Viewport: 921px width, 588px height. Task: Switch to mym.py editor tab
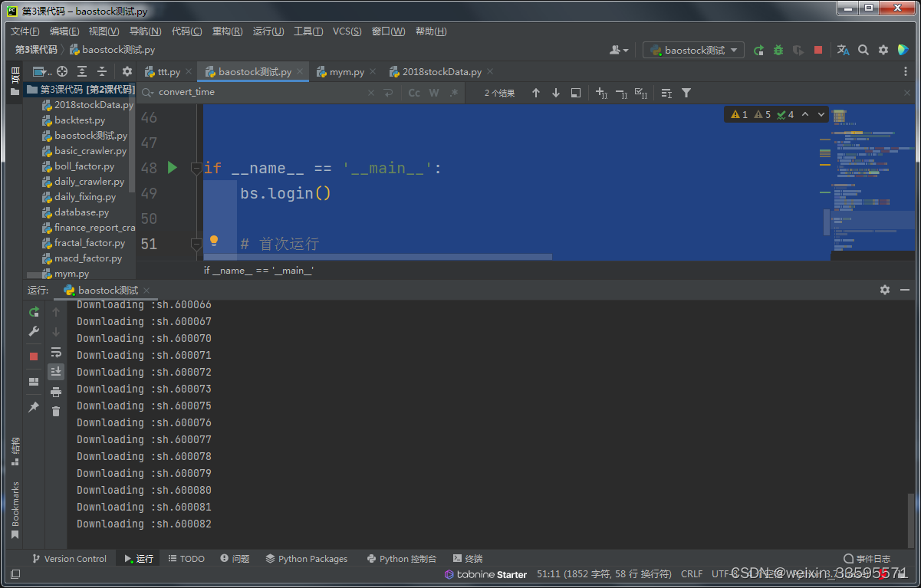347,71
